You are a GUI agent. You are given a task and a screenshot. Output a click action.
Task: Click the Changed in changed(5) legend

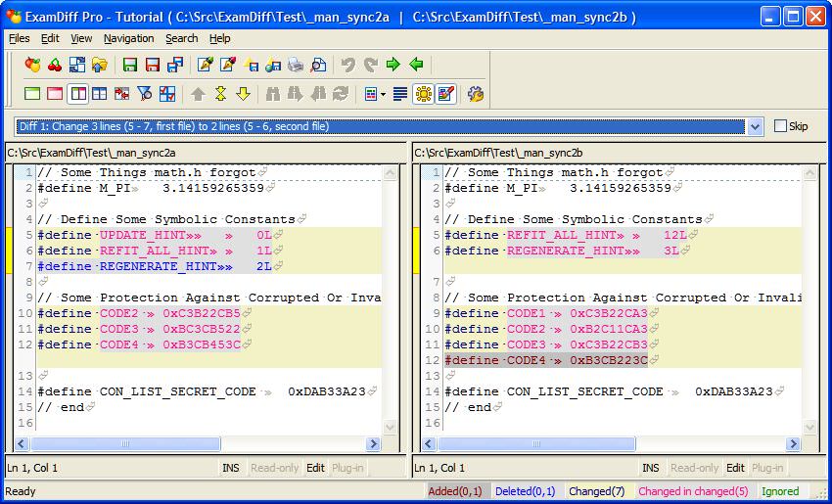[693, 491]
